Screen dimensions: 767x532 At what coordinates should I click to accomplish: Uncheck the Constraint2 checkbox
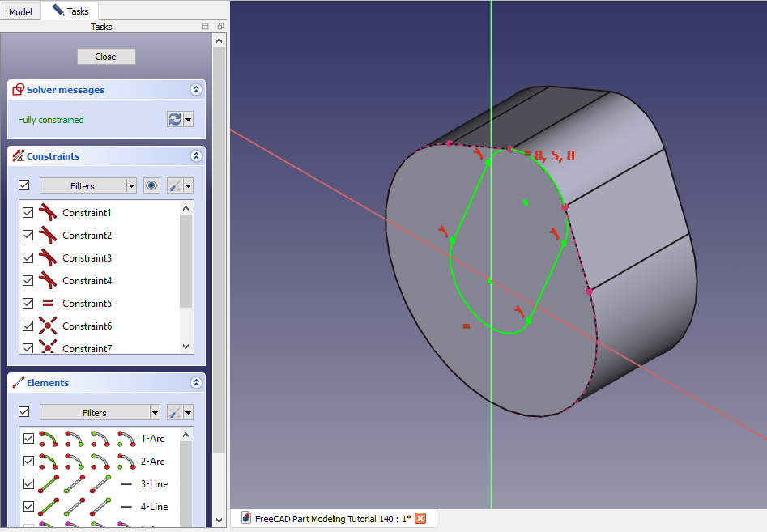click(28, 235)
